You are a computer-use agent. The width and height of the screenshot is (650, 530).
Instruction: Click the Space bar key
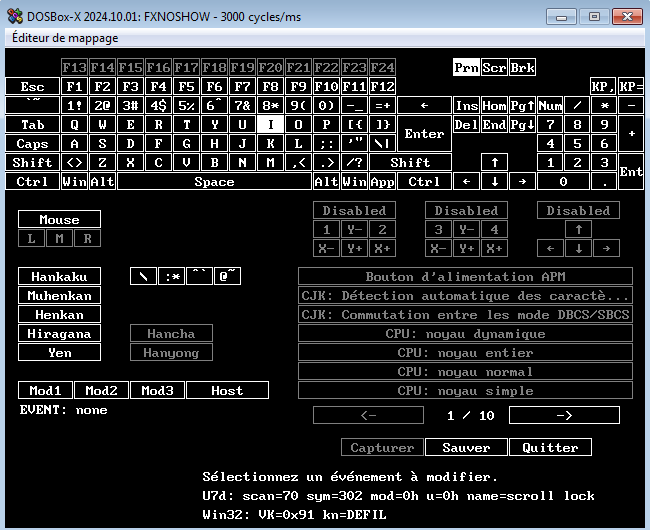214,182
